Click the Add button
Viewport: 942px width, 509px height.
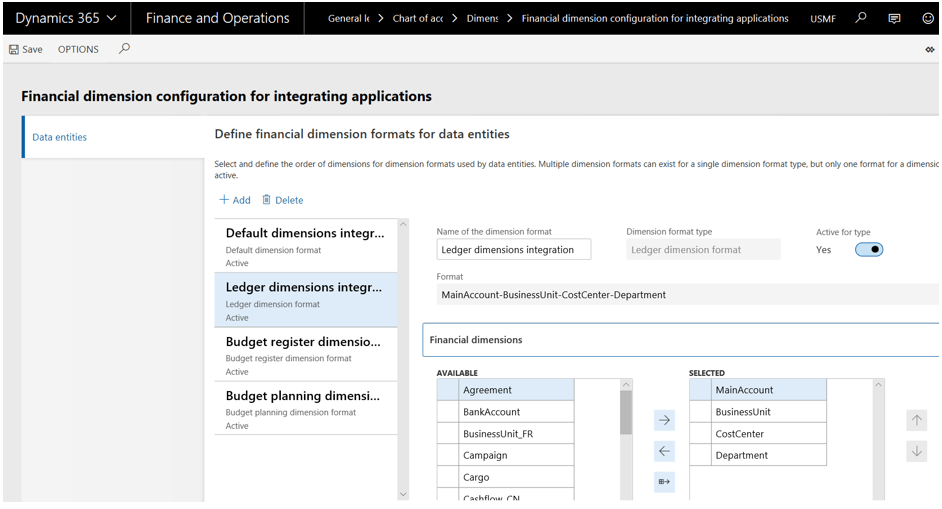click(x=235, y=200)
